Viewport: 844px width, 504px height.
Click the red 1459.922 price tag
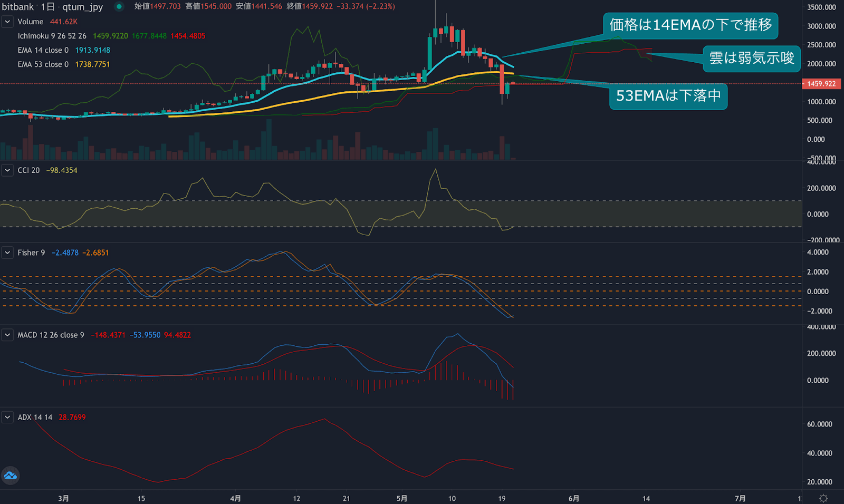click(x=821, y=83)
